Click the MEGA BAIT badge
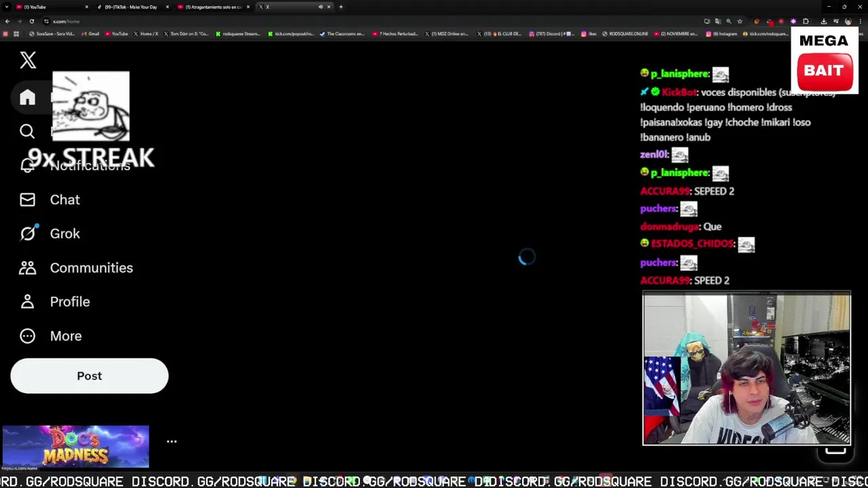 coord(825,60)
